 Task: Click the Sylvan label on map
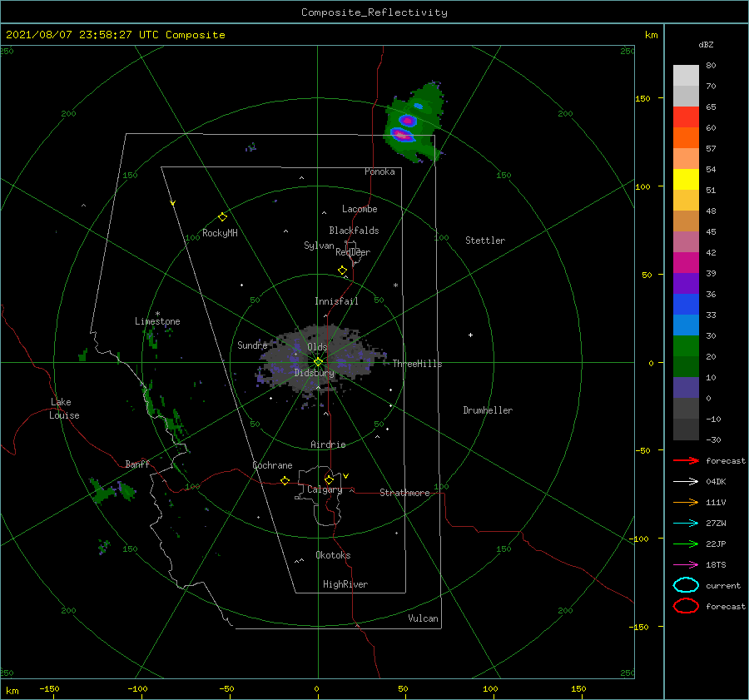point(319,246)
